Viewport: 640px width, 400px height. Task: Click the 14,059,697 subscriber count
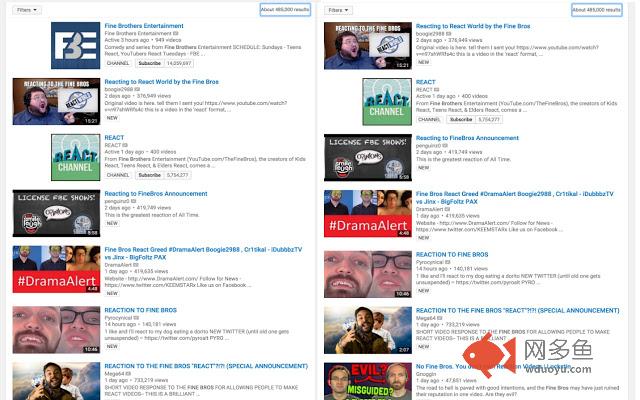pyautogui.click(x=179, y=63)
